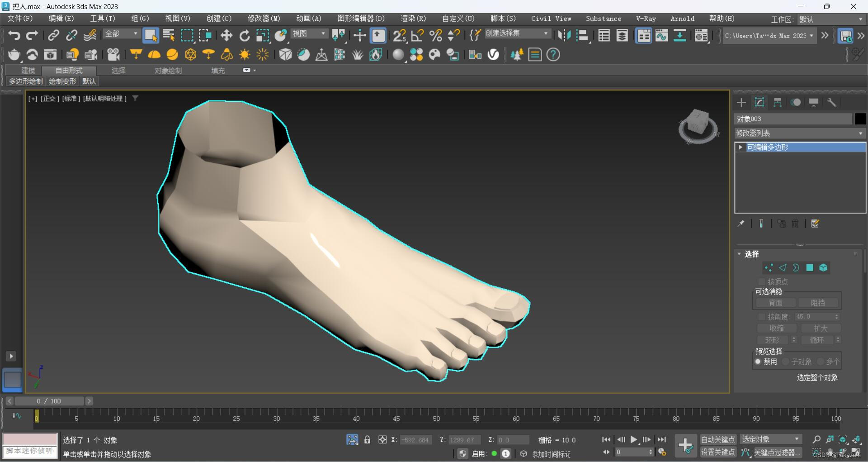
Task: Expand the 可编辑多边形 stack entry
Action: (741, 148)
